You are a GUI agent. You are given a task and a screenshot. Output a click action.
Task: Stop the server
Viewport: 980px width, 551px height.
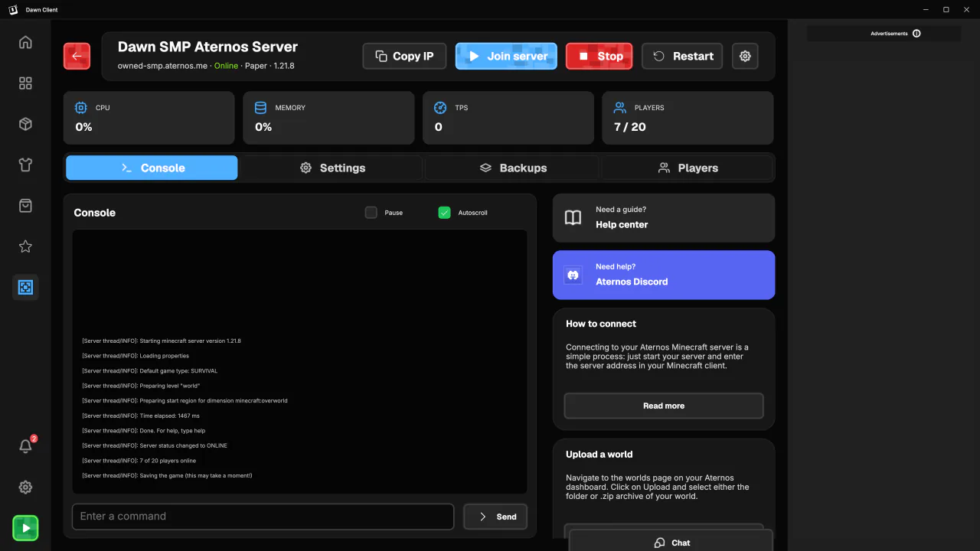pyautogui.click(x=599, y=56)
